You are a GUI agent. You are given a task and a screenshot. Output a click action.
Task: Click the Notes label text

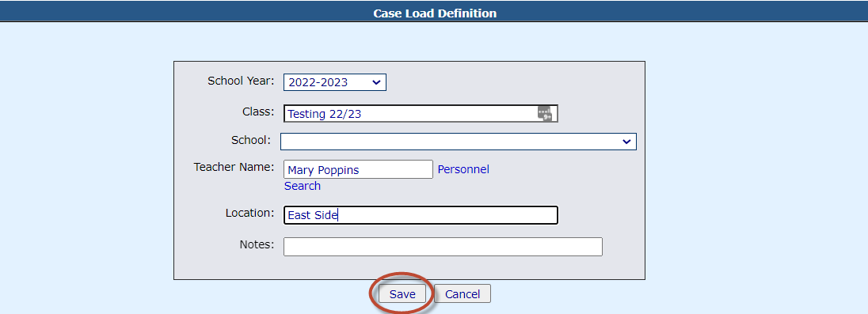[x=257, y=244]
